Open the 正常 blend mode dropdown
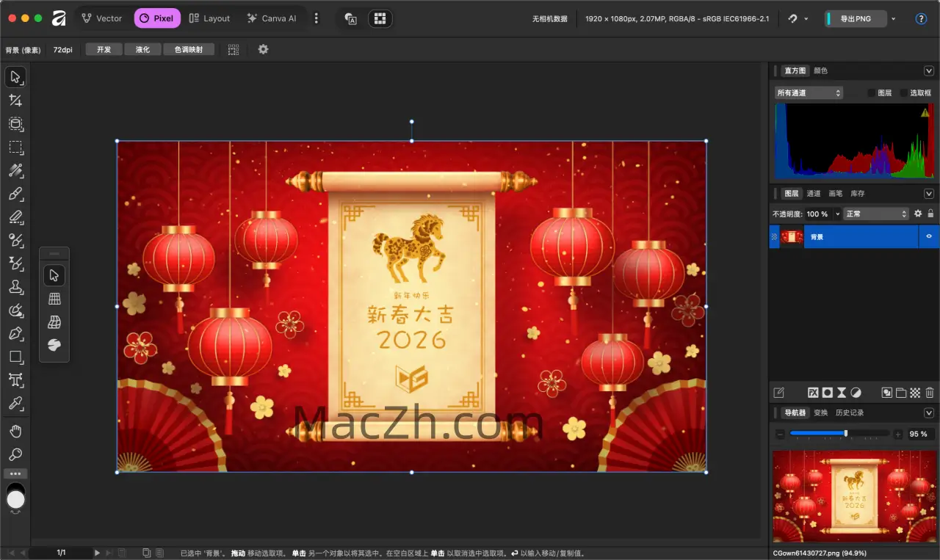 tap(877, 214)
